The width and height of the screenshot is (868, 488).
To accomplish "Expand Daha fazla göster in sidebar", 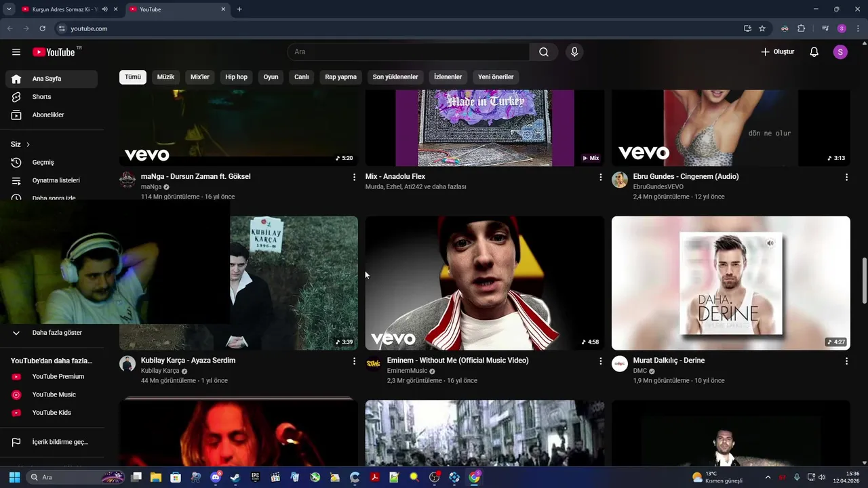I will point(52,333).
